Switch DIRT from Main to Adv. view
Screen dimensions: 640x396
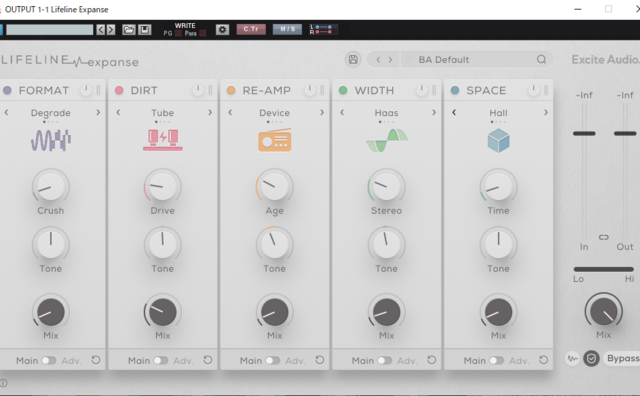[160, 360]
